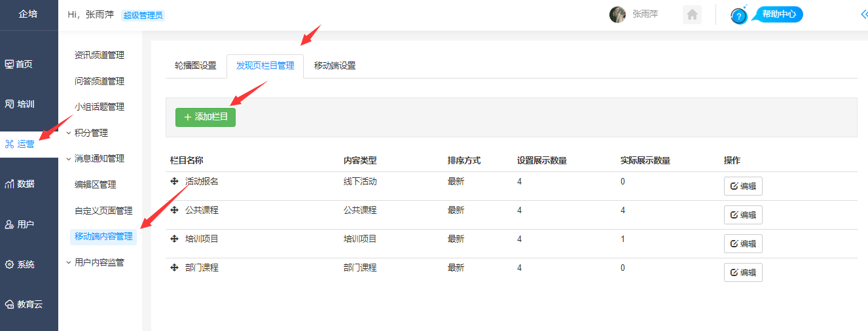Click 编辑 for the 培训项目 row

(743, 243)
